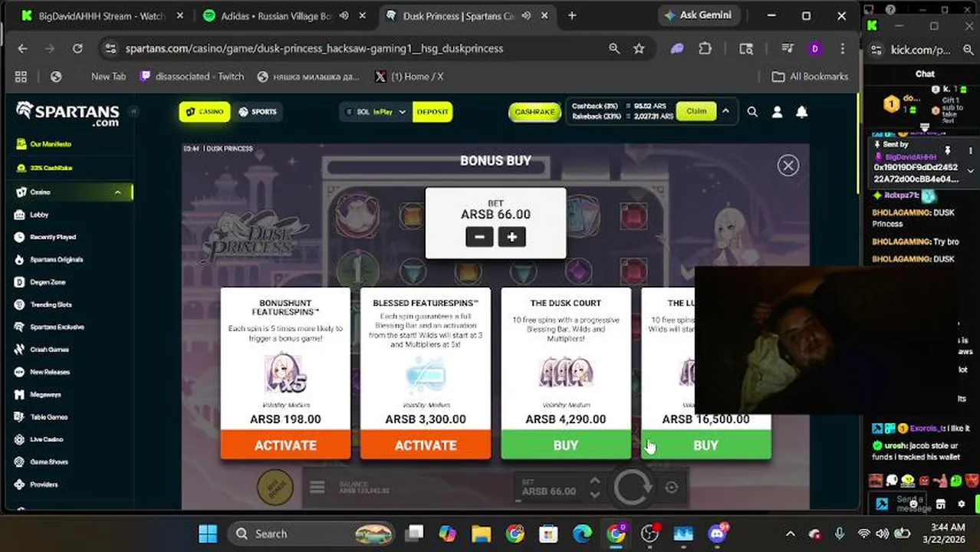Reload the page
The height and width of the screenshot is (552, 980).
(77, 48)
